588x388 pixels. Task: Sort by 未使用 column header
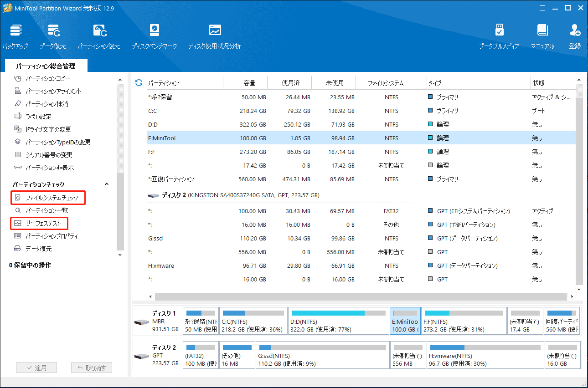click(335, 83)
